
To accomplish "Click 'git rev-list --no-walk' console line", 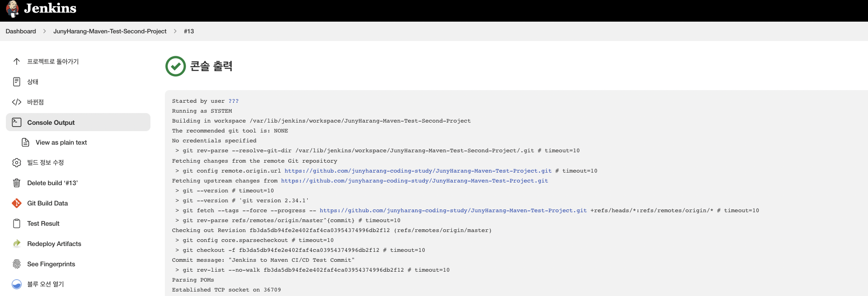I will point(313,270).
